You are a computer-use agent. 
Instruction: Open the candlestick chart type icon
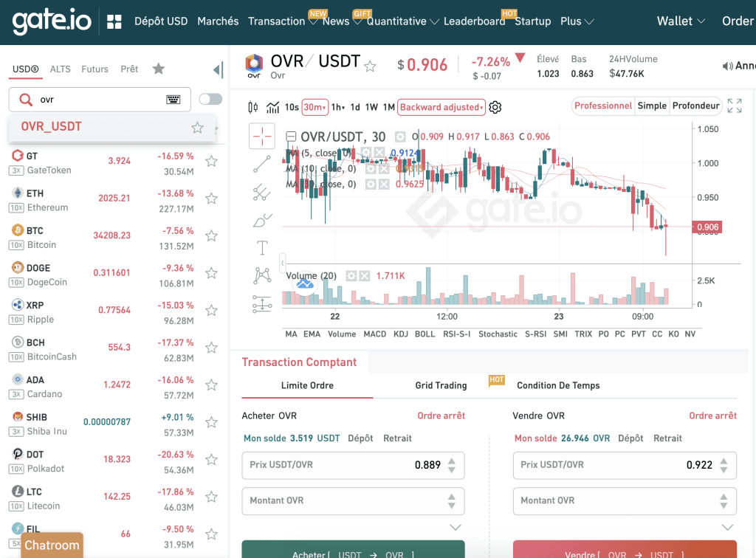click(x=253, y=107)
